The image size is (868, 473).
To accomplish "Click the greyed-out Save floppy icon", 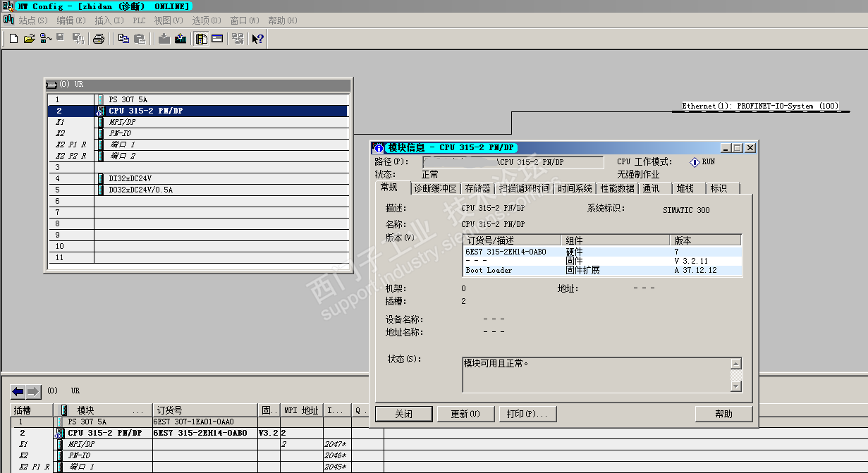I will click(x=61, y=39).
